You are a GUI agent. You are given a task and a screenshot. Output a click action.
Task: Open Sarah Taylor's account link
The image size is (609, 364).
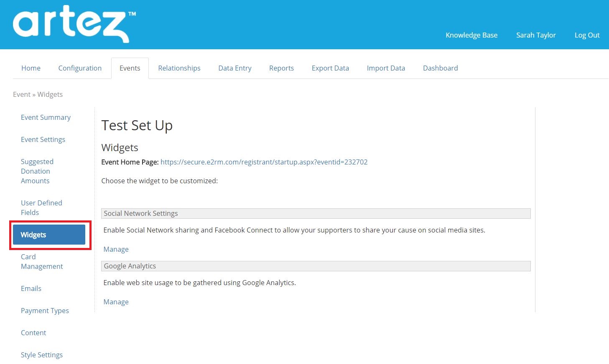tap(536, 35)
